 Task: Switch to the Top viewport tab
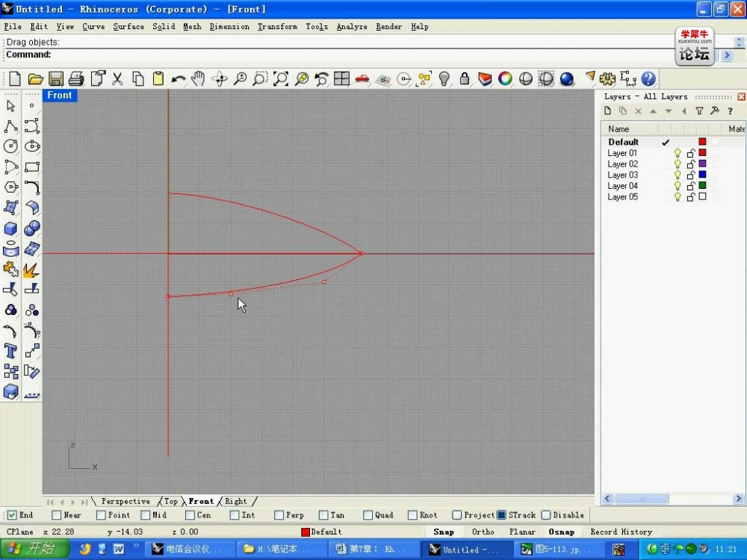pos(171,502)
